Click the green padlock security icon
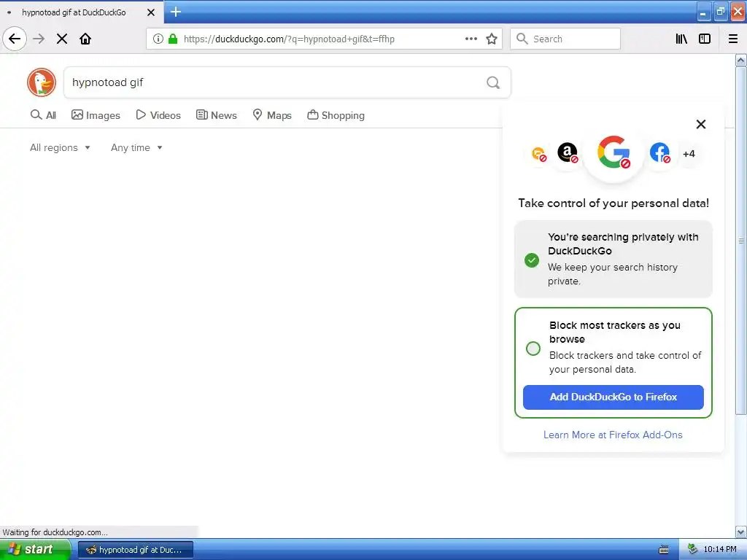747x560 pixels. point(173,39)
